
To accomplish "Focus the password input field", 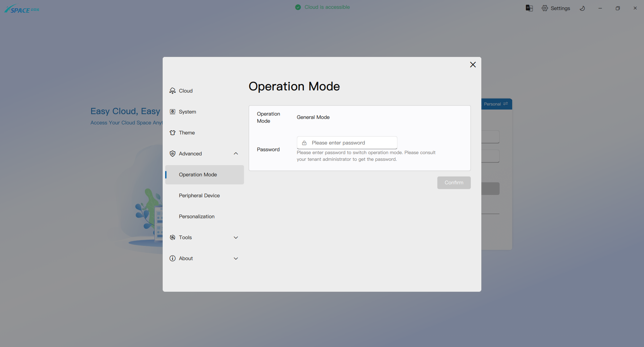I will pos(352,143).
